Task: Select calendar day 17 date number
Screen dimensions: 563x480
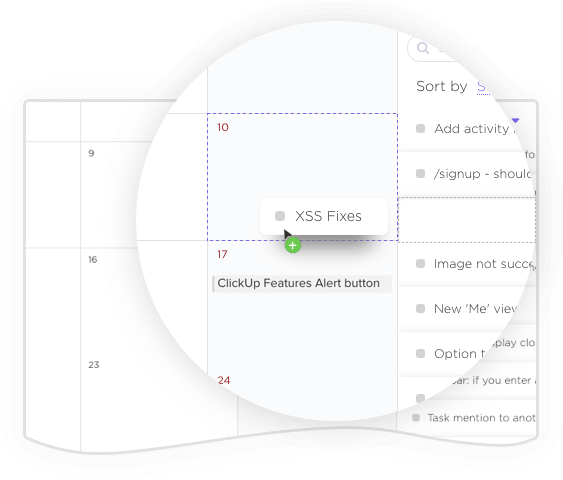Action: [x=222, y=254]
